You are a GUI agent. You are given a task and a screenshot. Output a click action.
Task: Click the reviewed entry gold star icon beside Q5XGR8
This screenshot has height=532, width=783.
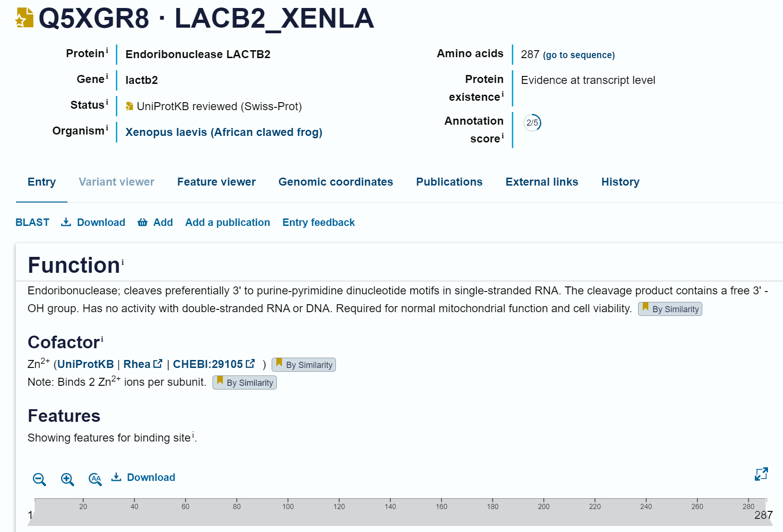(24, 18)
